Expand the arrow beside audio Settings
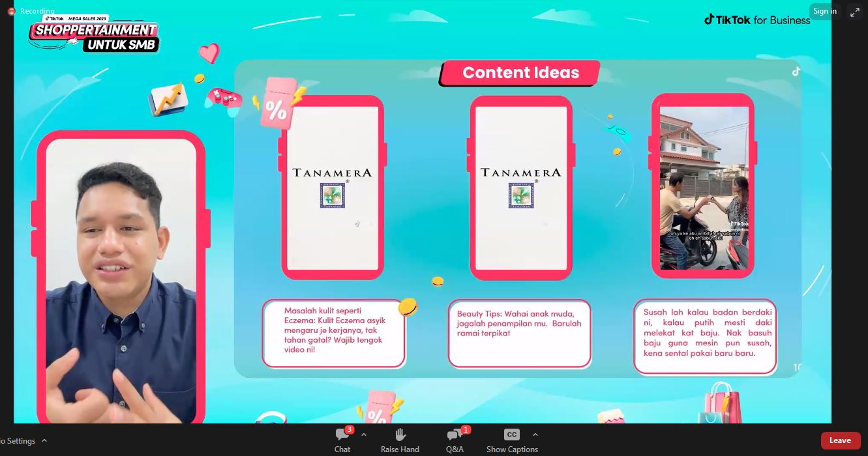 click(x=44, y=441)
